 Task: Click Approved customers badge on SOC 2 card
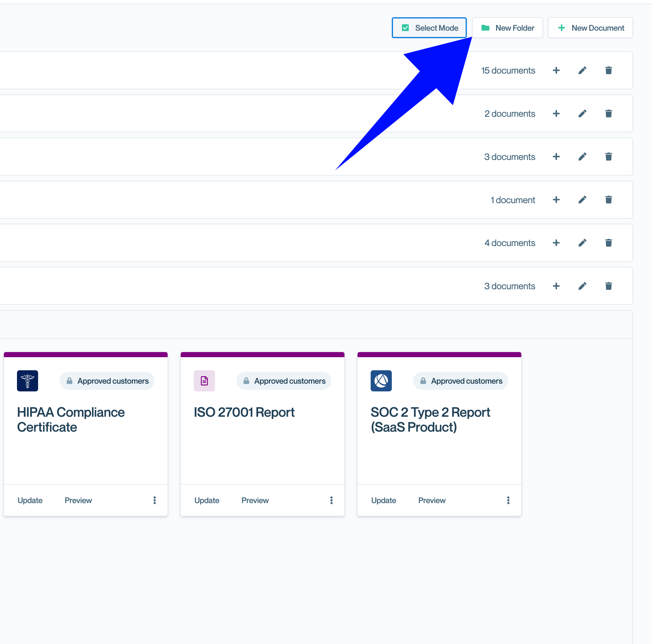pos(460,381)
